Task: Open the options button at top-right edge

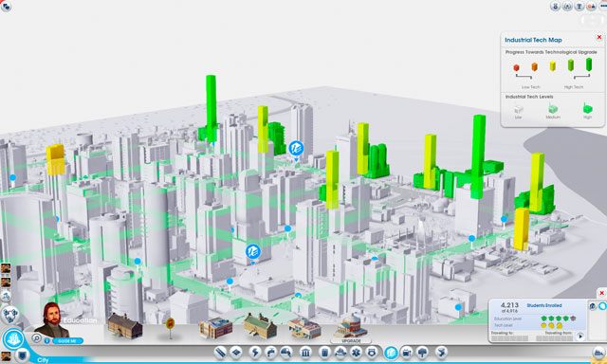Action: click(602, 7)
